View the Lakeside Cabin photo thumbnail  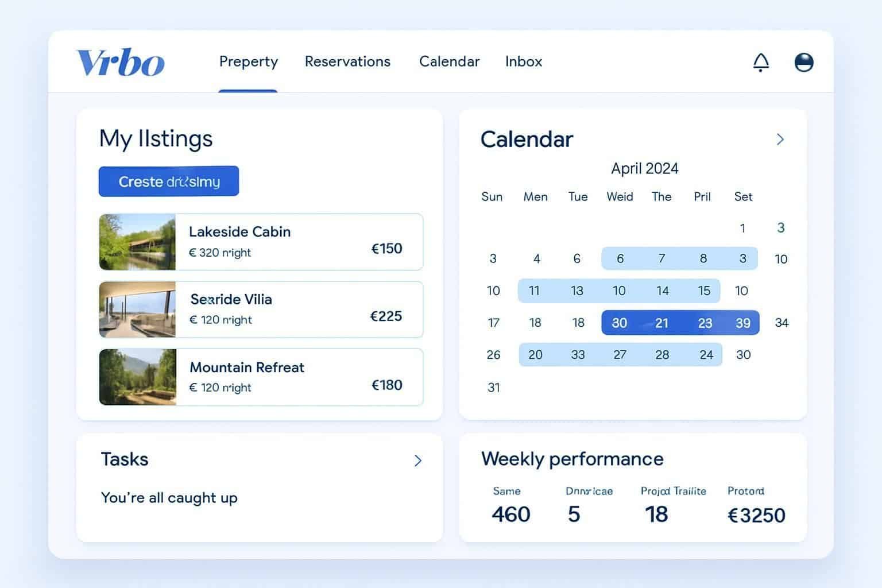(x=138, y=242)
